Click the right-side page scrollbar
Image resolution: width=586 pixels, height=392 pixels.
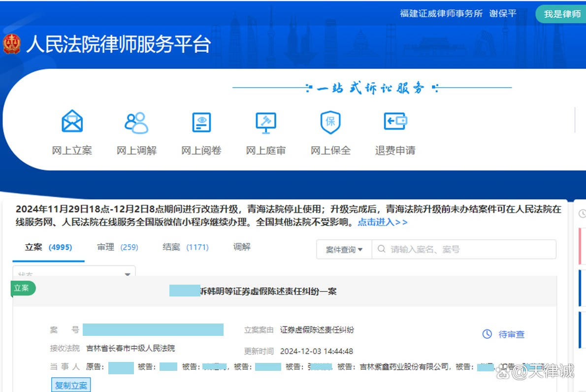575,118
